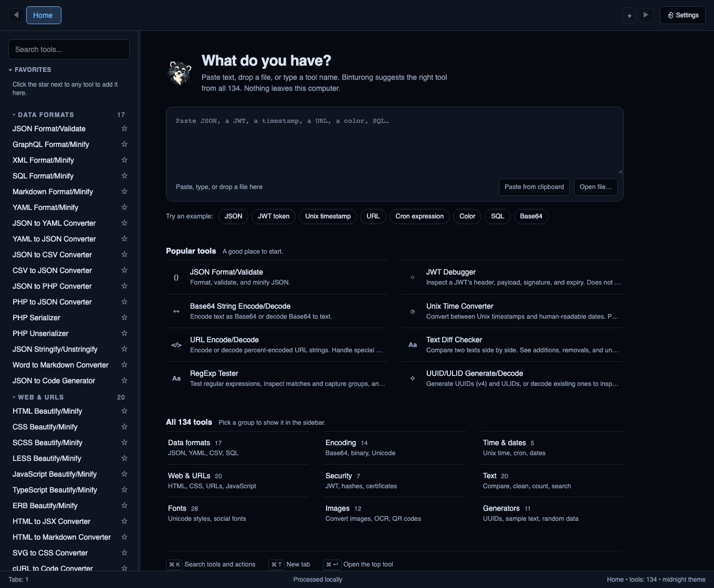Open RegExp Tester Aa icon
This screenshot has width=714, height=588.
(176, 379)
